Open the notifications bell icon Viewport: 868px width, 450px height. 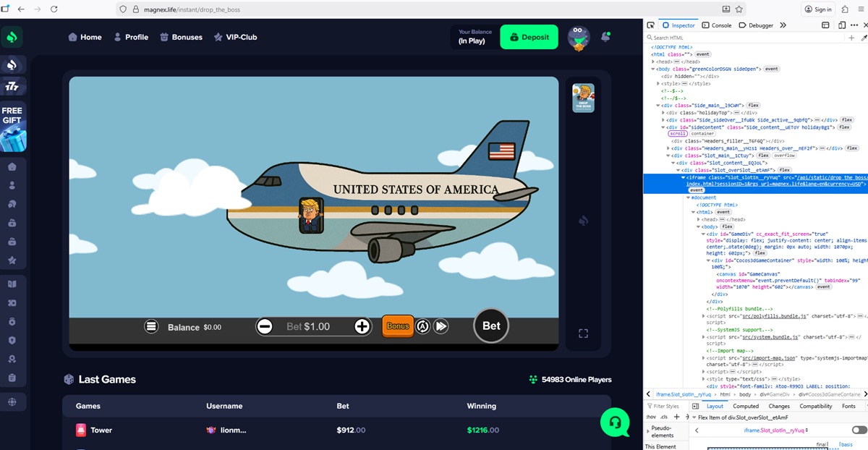coord(606,37)
